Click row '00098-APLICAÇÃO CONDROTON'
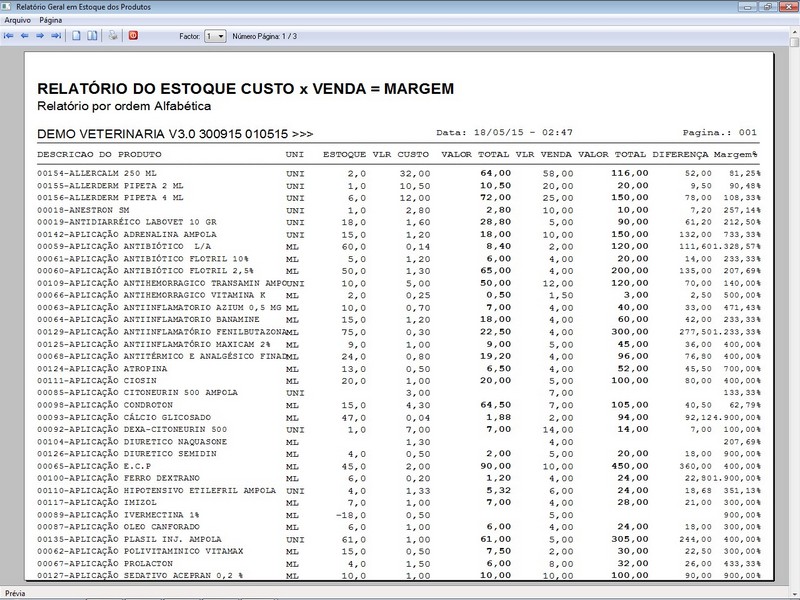The image size is (800, 600). click(398, 405)
